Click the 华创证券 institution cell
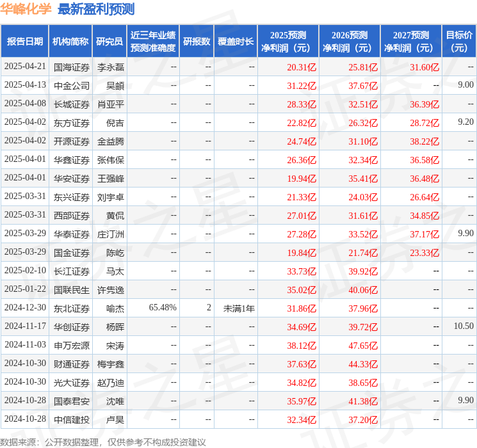The height and width of the screenshot is (448, 477). click(72, 327)
